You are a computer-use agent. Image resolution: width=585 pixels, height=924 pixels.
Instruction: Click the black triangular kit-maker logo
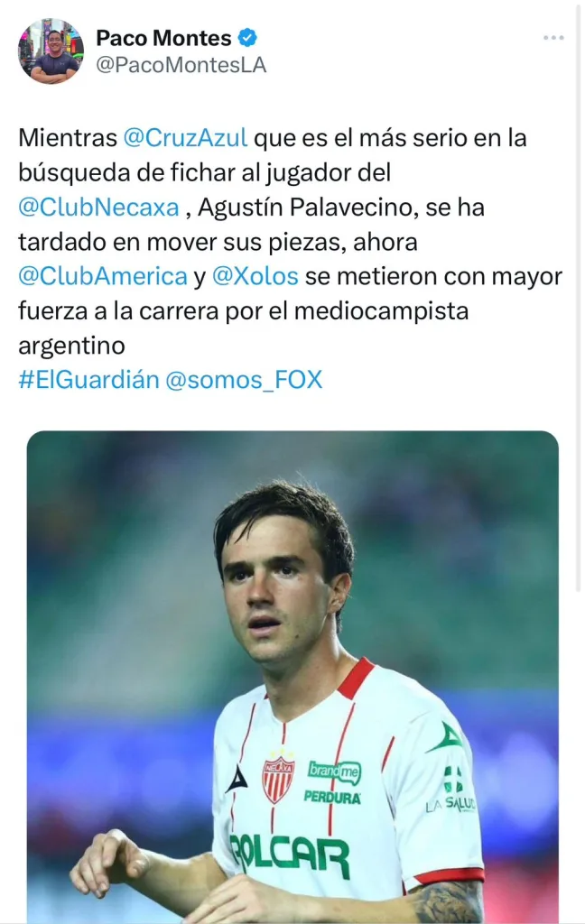point(237,780)
